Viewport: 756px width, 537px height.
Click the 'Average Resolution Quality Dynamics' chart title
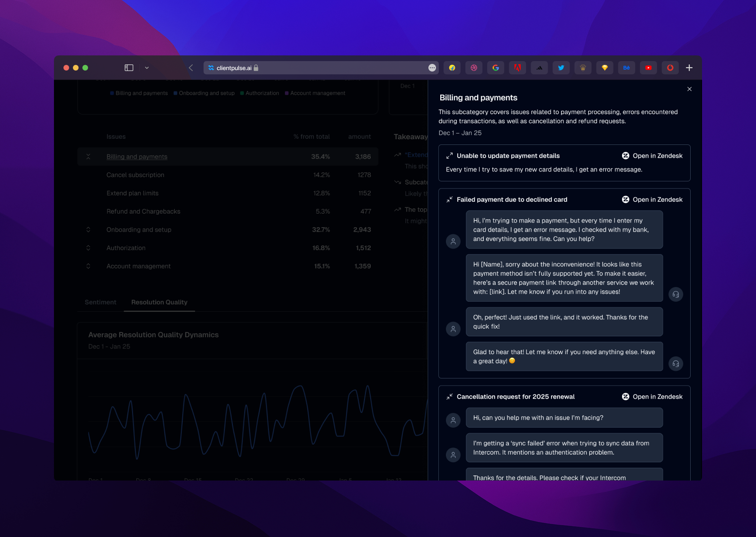[x=153, y=335]
